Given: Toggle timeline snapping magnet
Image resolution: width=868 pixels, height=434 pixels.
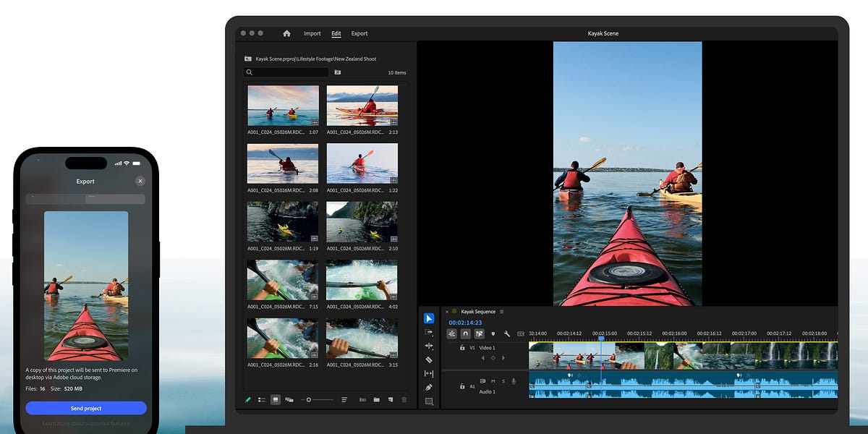Looking at the screenshot, I should [465, 333].
